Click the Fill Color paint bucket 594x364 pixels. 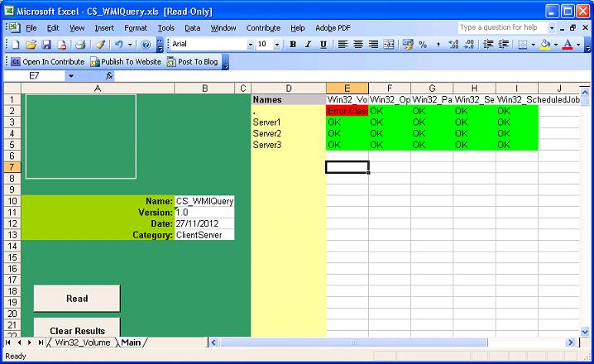(x=544, y=45)
